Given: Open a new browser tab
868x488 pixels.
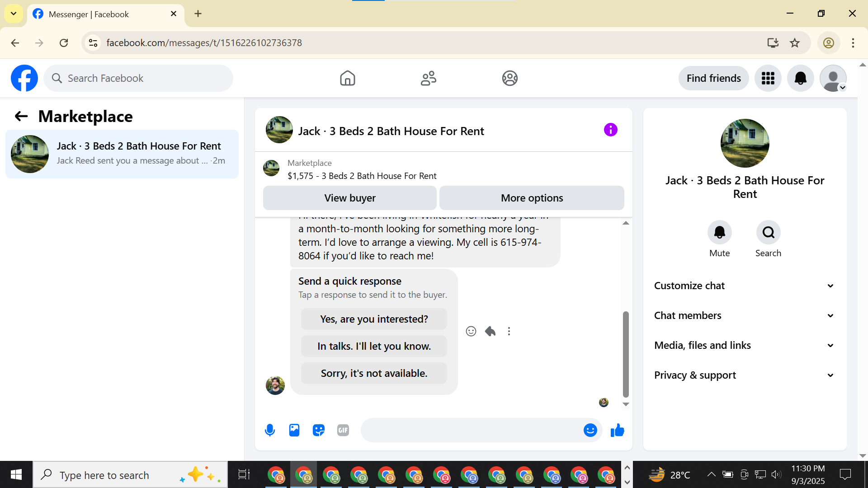Looking at the screenshot, I should point(198,14).
